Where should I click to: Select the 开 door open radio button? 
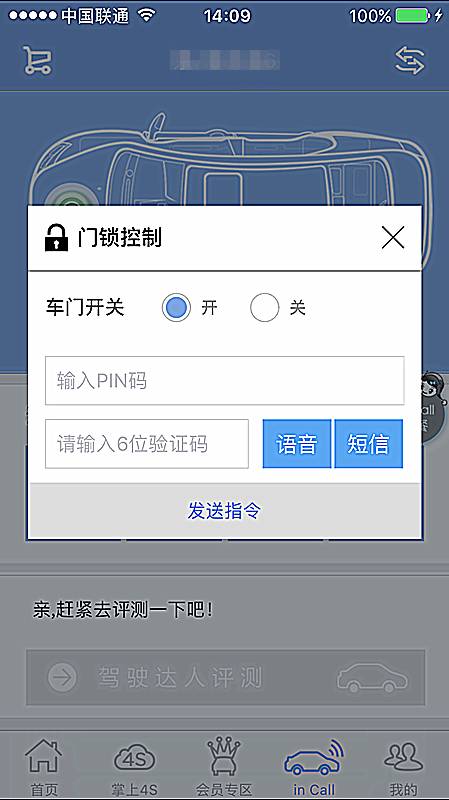click(177, 308)
